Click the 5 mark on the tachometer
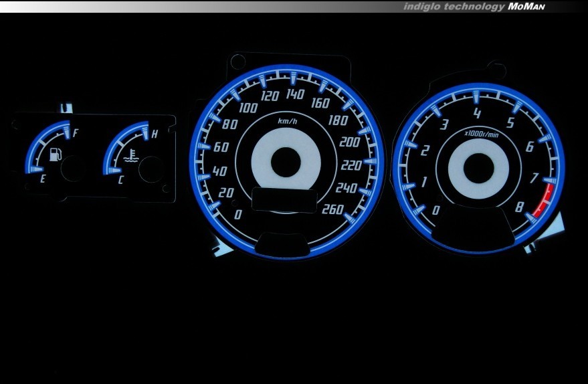 pyautogui.click(x=510, y=122)
